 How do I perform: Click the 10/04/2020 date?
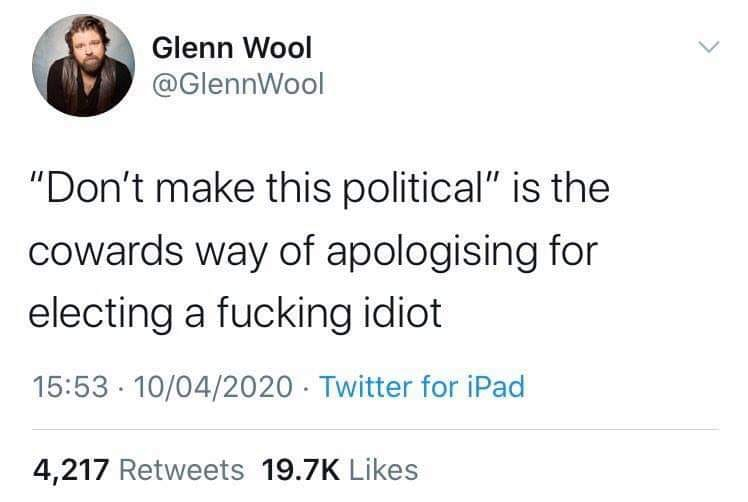pyautogui.click(x=213, y=386)
